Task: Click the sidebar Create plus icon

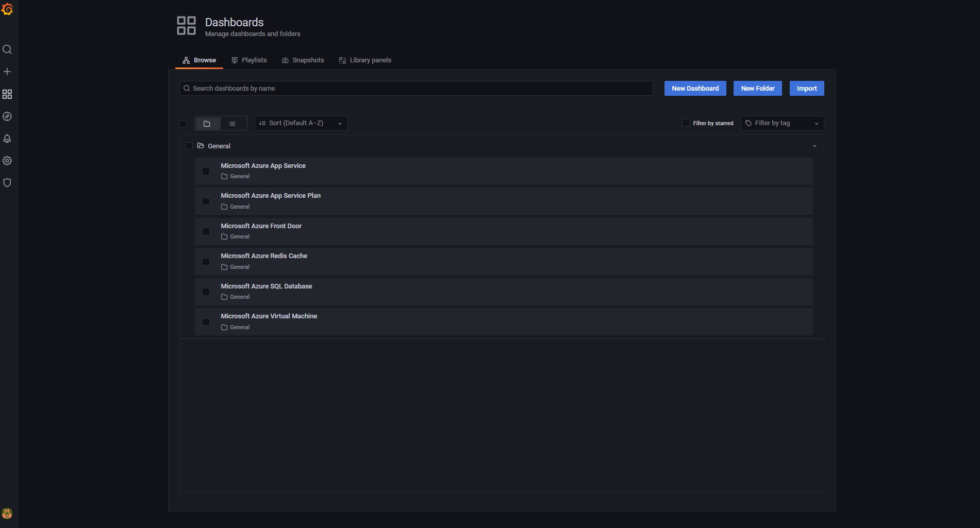Action: click(x=7, y=72)
